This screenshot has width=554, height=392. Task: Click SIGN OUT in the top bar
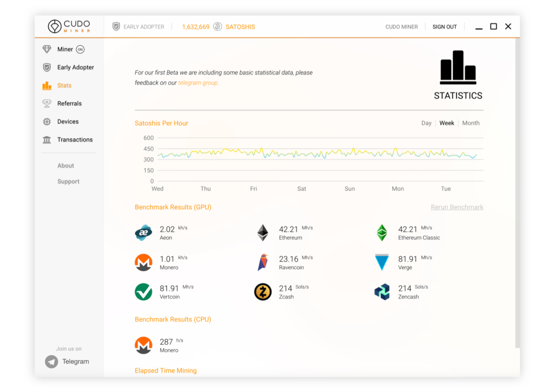[445, 26]
